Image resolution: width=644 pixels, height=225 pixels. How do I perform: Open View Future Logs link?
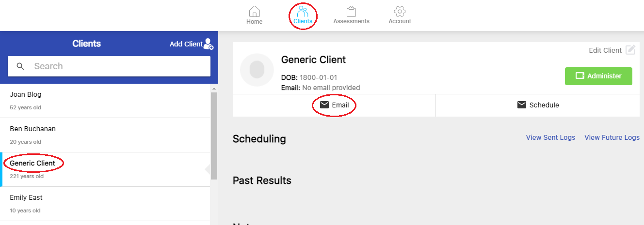point(612,137)
